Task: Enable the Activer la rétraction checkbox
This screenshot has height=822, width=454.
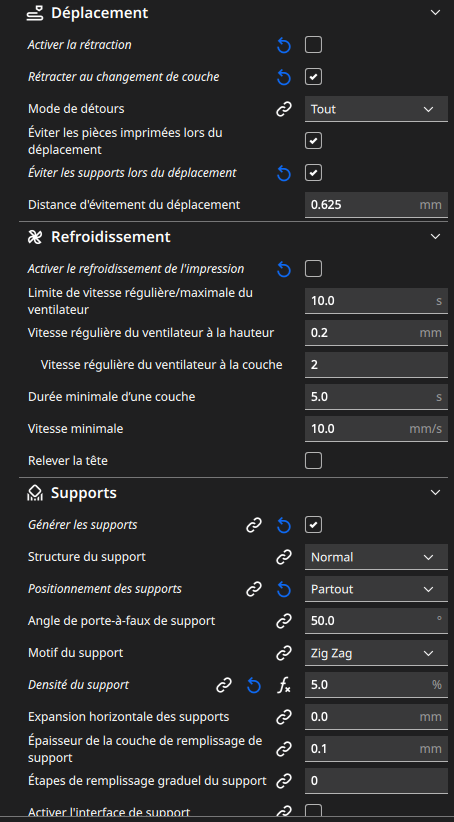Action: coord(314,45)
